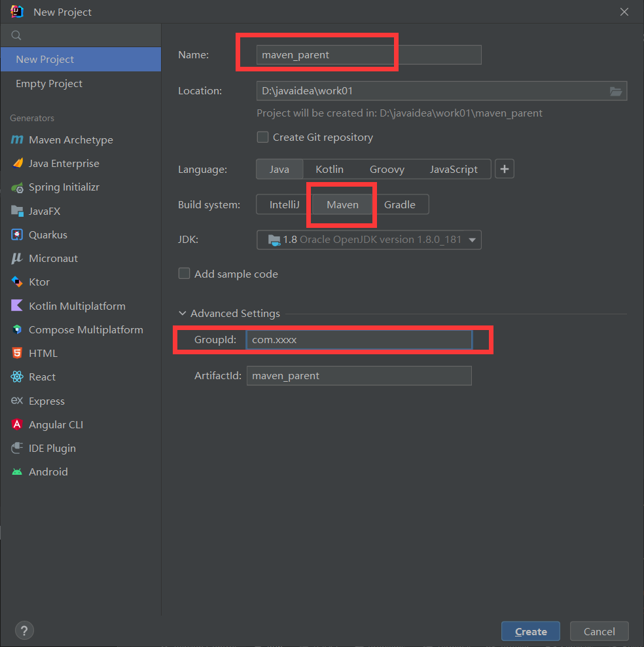
Task: Cancel the New Project dialog
Action: [x=599, y=631]
